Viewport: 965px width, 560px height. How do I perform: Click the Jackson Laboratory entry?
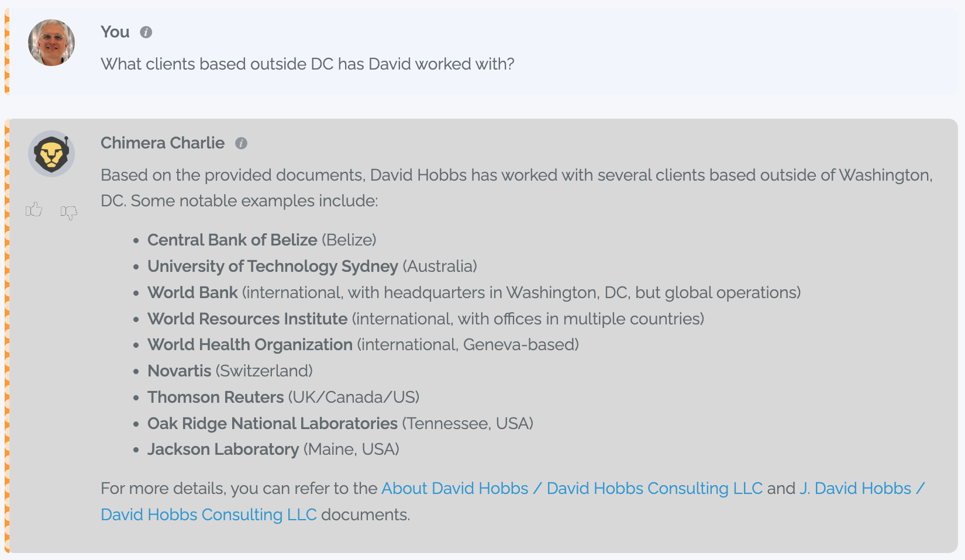[x=273, y=449]
